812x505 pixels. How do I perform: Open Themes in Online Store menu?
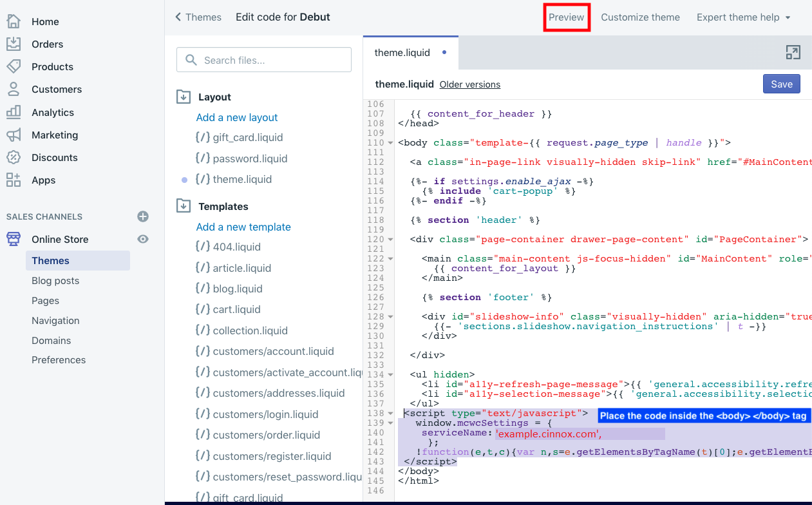tap(78, 261)
